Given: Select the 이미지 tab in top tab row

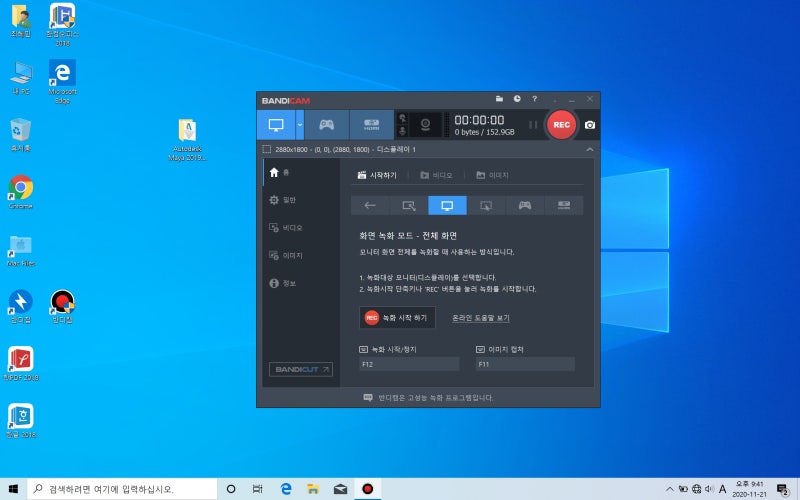Looking at the screenshot, I should coord(492,175).
